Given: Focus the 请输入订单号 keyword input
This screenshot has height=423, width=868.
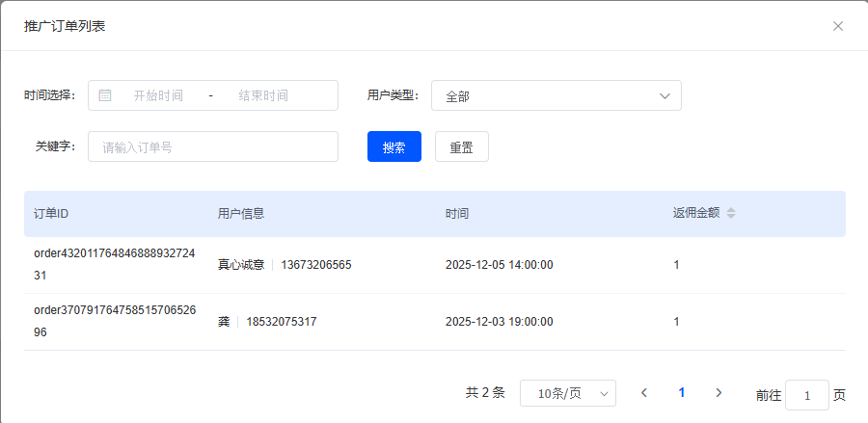Looking at the screenshot, I should pos(213,146).
